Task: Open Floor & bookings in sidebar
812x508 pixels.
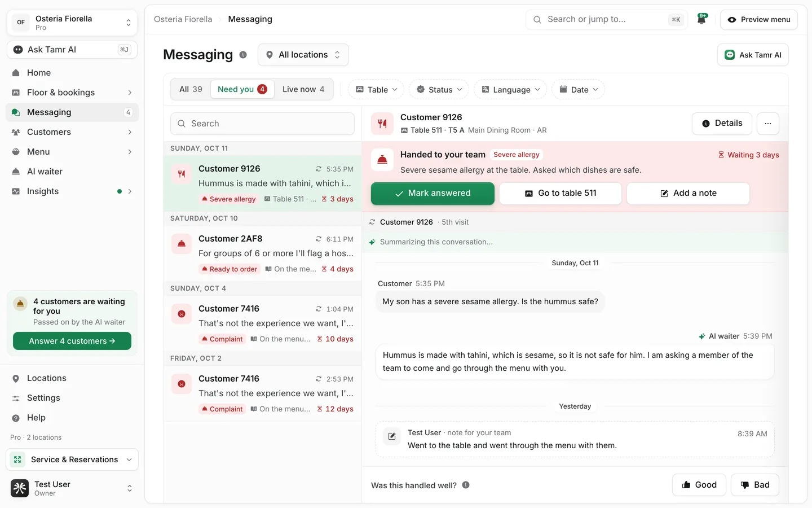Action: 72,93
